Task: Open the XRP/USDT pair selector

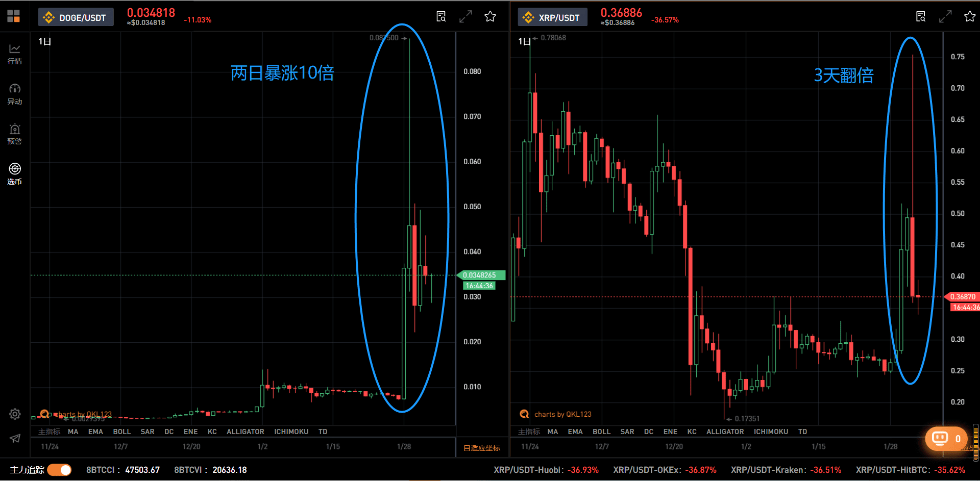Action: (x=553, y=17)
